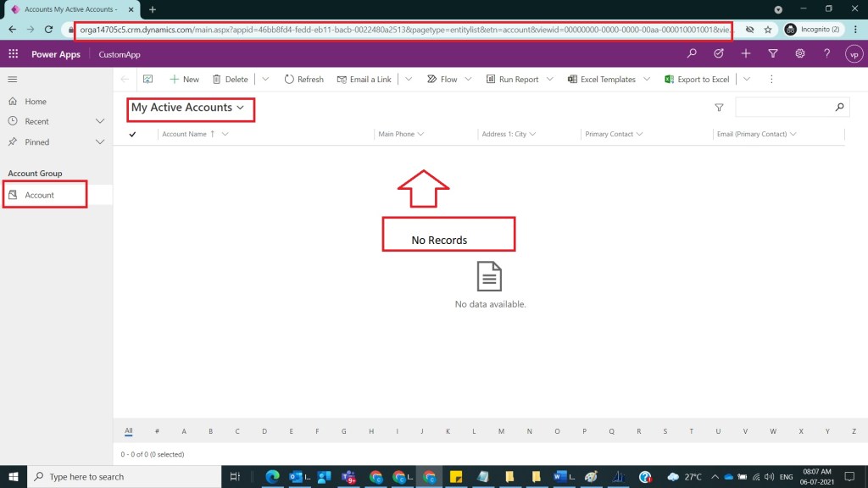This screenshot has width=868, height=488.
Task: Open the Help question mark icon
Action: click(x=826, y=54)
